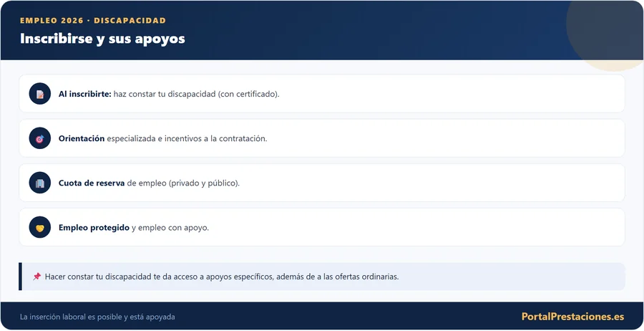Click the 'Inscribirse y sus apoyos' title
644x331 pixels.
[102, 39]
